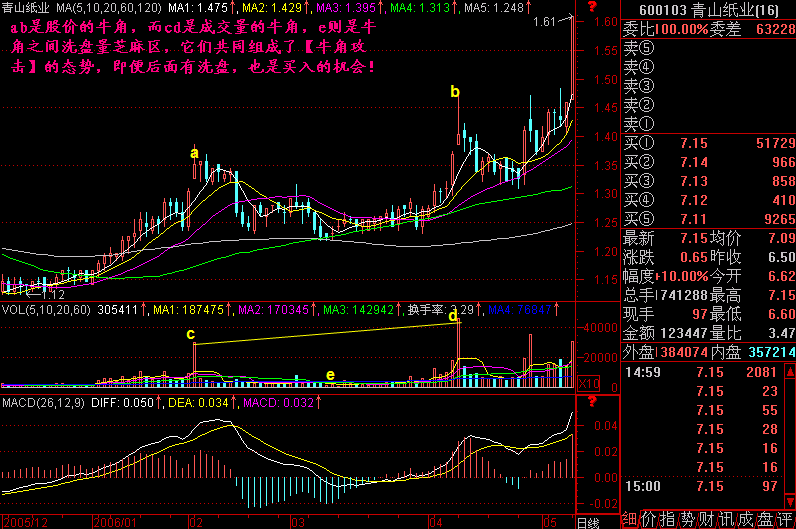Click the MACD(26,12,9) indicator label
This screenshot has width=796, height=529.
pos(47,402)
